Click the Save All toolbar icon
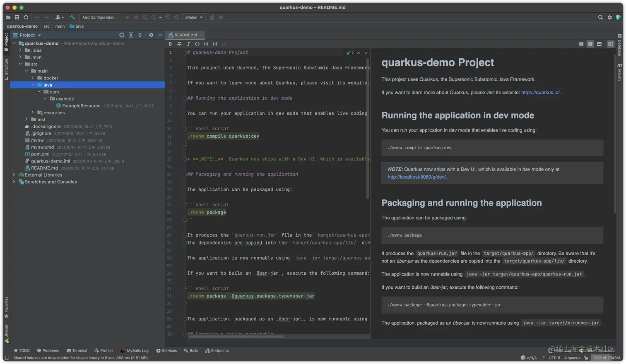 pos(17,17)
